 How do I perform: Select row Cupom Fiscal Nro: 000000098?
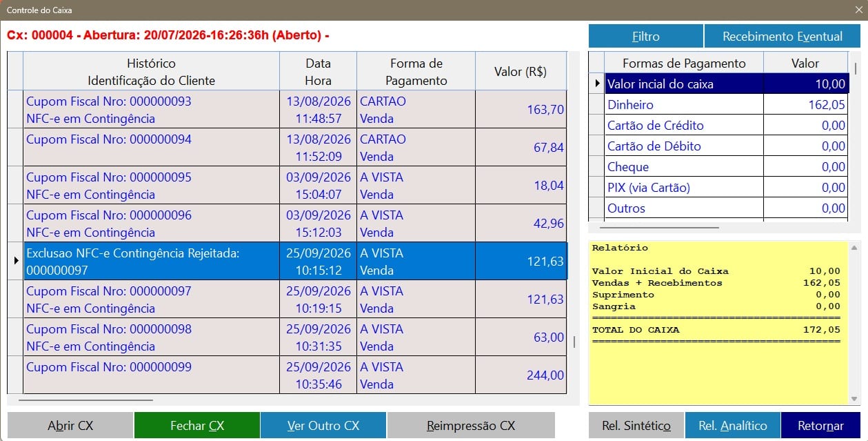(287, 337)
